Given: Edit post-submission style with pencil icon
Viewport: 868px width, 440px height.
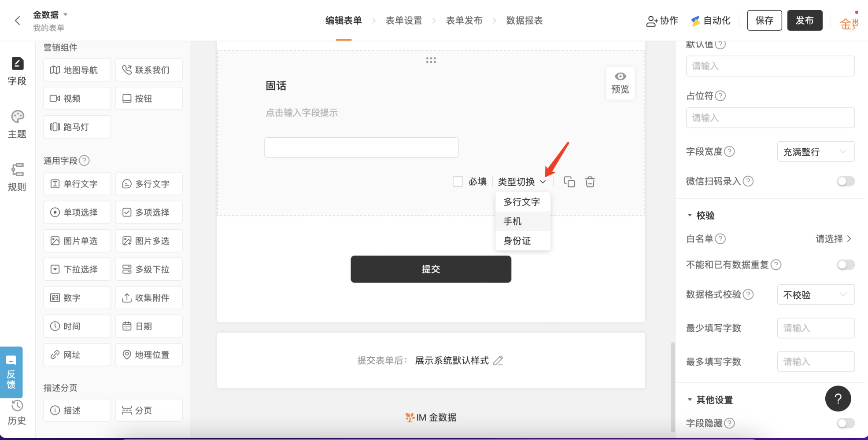Looking at the screenshot, I should [498, 361].
